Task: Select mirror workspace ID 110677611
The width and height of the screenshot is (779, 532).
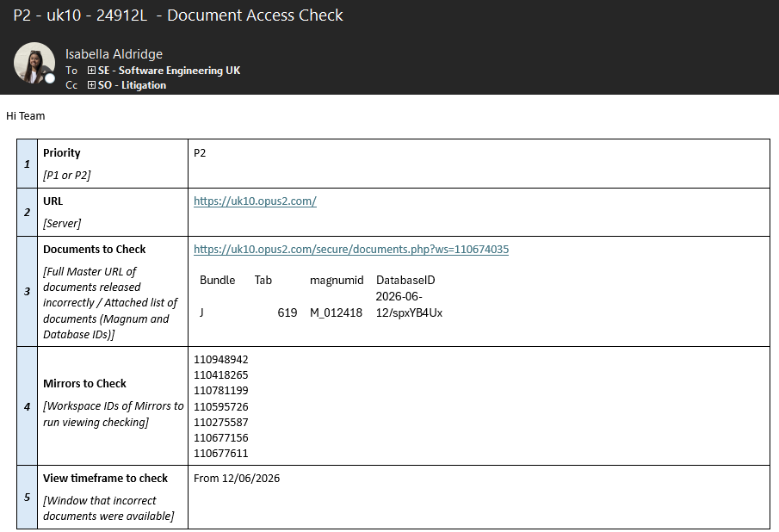Action: coord(221,454)
